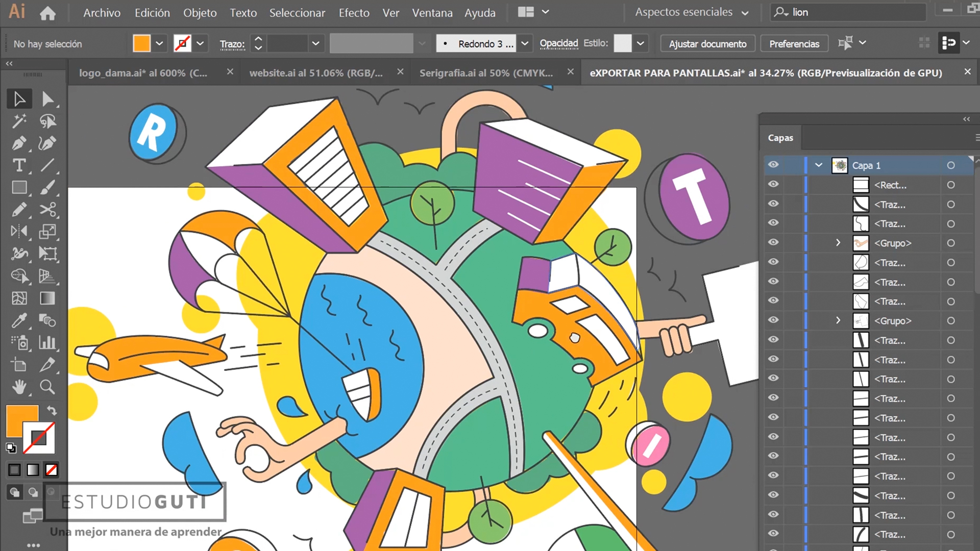Collapse the Capa 1 layer
Viewport: 980px width, 551px height.
[x=819, y=165]
